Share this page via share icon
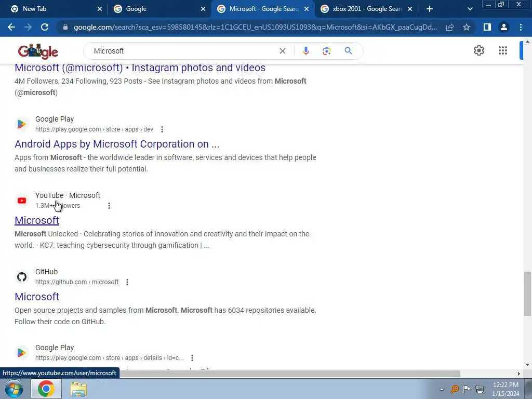Viewport: 532px width, 399px height. pyautogui.click(x=450, y=27)
